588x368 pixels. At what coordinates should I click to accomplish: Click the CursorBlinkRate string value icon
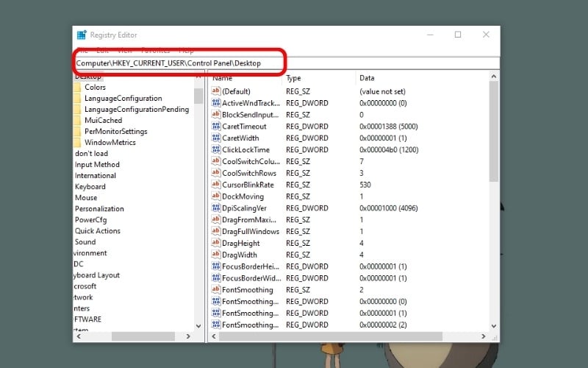click(x=216, y=185)
